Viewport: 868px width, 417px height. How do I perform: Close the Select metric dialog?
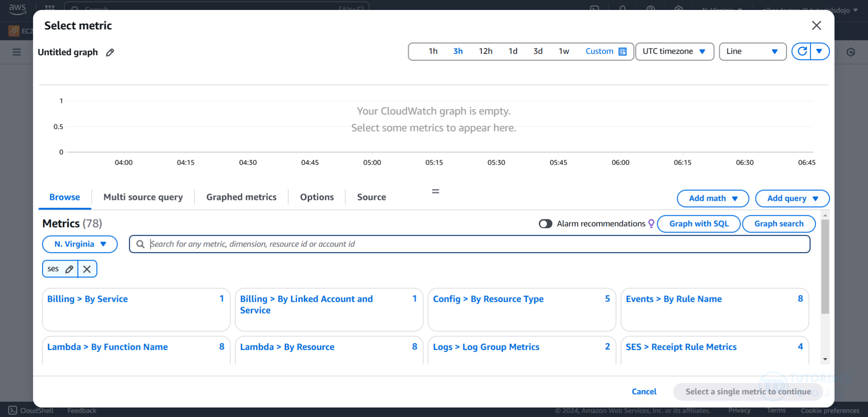pyautogui.click(x=816, y=25)
